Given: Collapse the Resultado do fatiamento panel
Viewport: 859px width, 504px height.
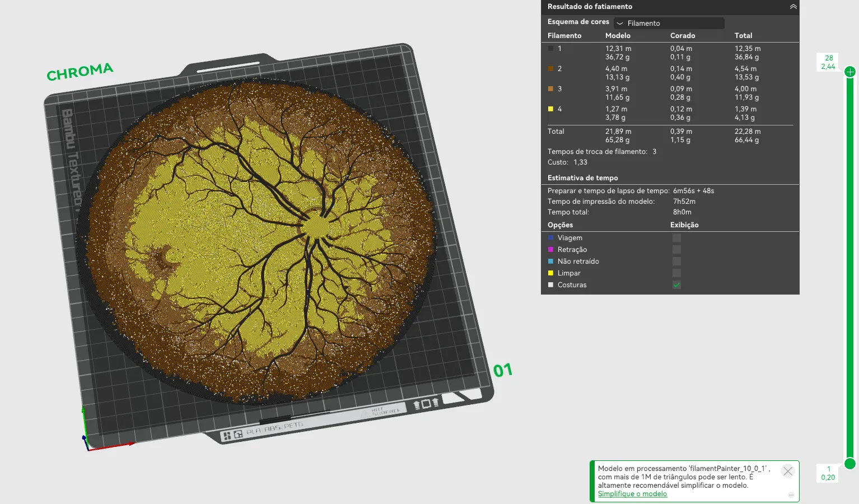Looking at the screenshot, I should pos(793,7).
